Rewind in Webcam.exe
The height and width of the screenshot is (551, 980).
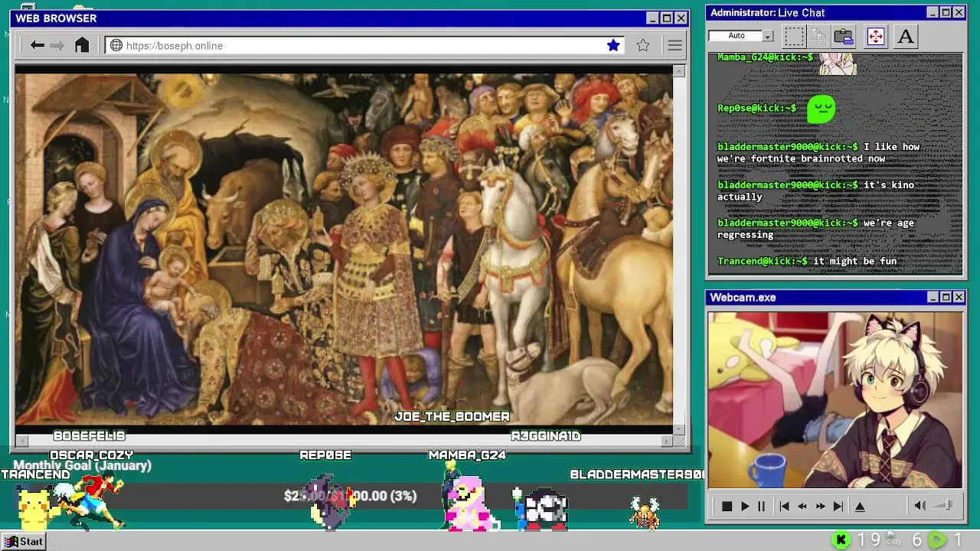click(802, 506)
